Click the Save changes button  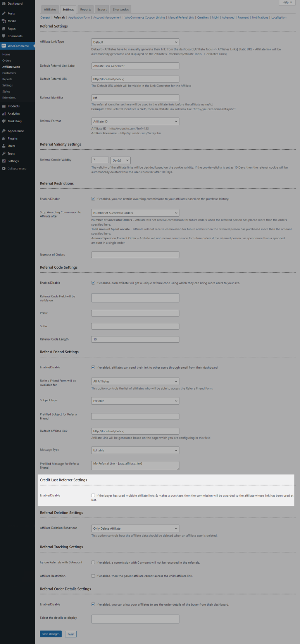click(x=51, y=634)
